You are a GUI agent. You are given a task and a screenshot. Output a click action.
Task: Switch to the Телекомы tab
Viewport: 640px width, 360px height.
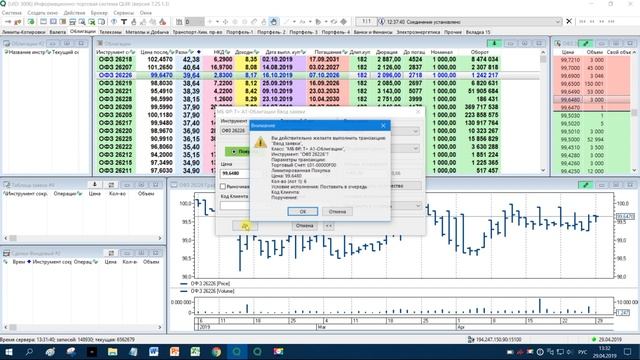tap(111, 32)
